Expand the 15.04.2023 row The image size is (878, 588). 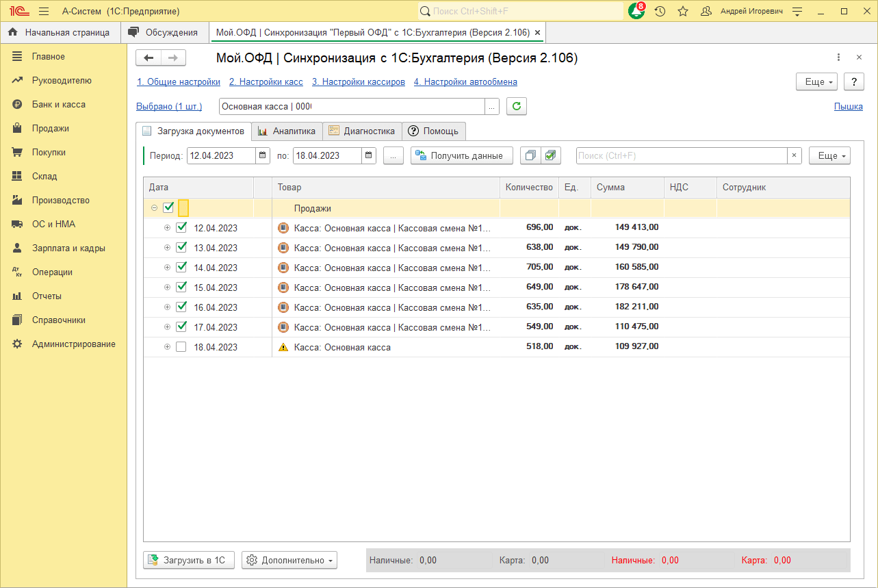(167, 287)
